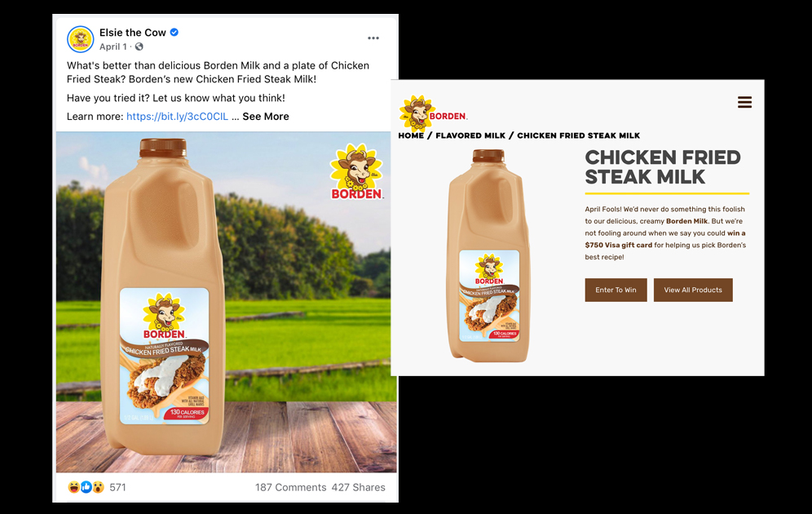This screenshot has height=514, width=812.
Task: Click the thumbs-up like reaction icon
Action: pos(86,487)
